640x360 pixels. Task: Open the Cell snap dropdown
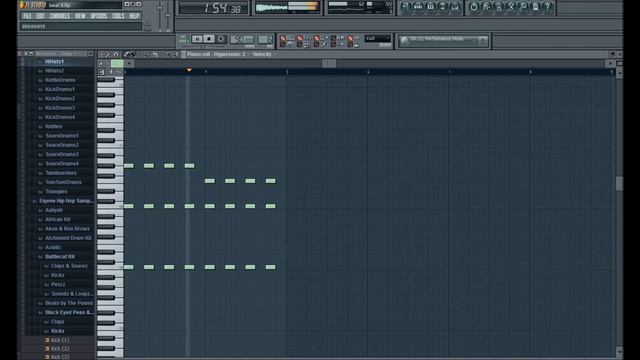[378, 39]
